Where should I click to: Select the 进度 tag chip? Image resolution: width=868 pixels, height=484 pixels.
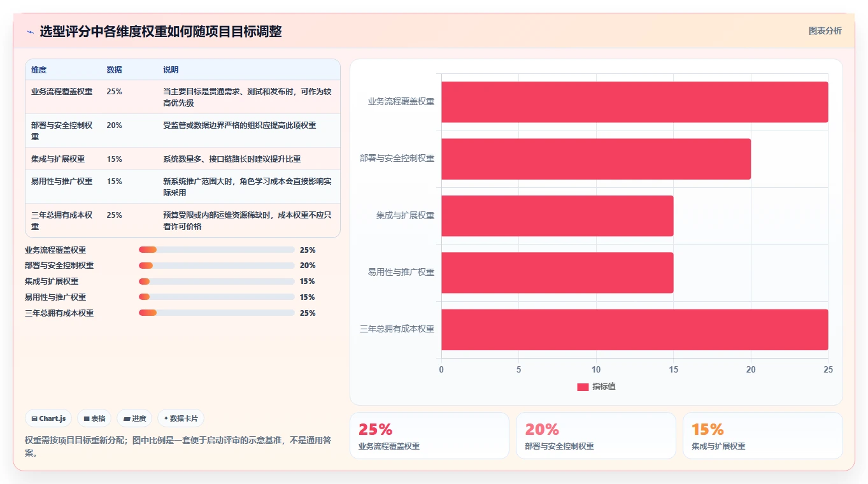click(134, 418)
